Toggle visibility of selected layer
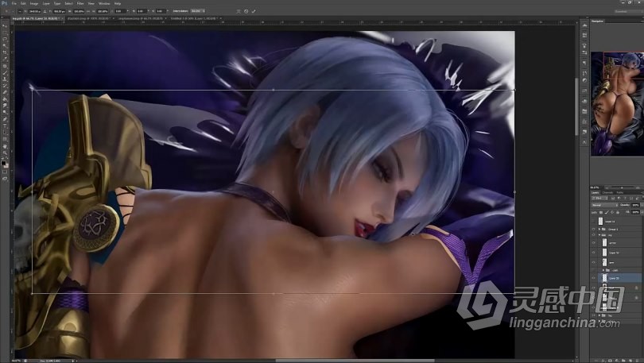Image resolution: width=644 pixels, height=363 pixels. tap(593, 278)
